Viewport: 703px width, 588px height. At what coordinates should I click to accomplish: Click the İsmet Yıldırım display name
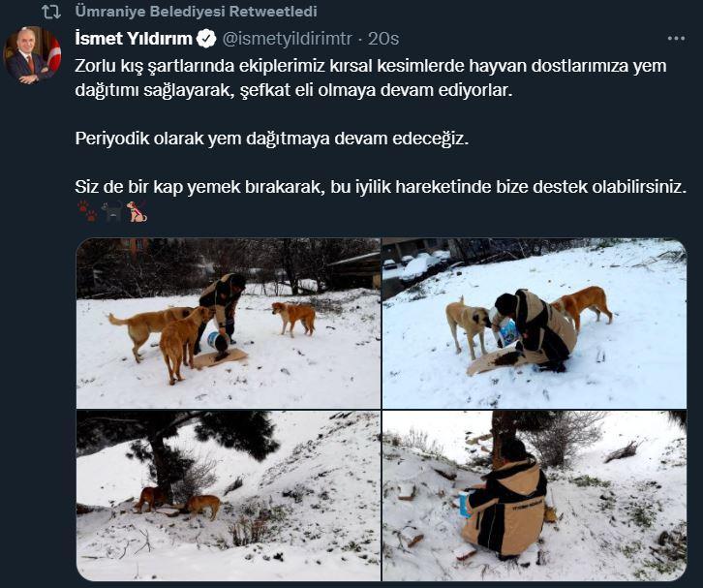pos(134,39)
